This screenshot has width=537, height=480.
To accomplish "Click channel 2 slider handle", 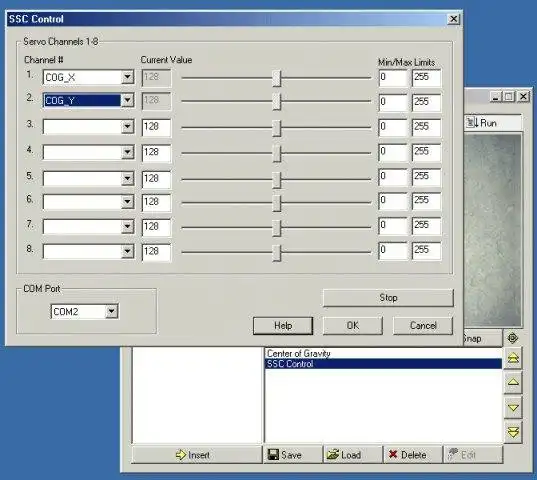I will pos(277,102).
